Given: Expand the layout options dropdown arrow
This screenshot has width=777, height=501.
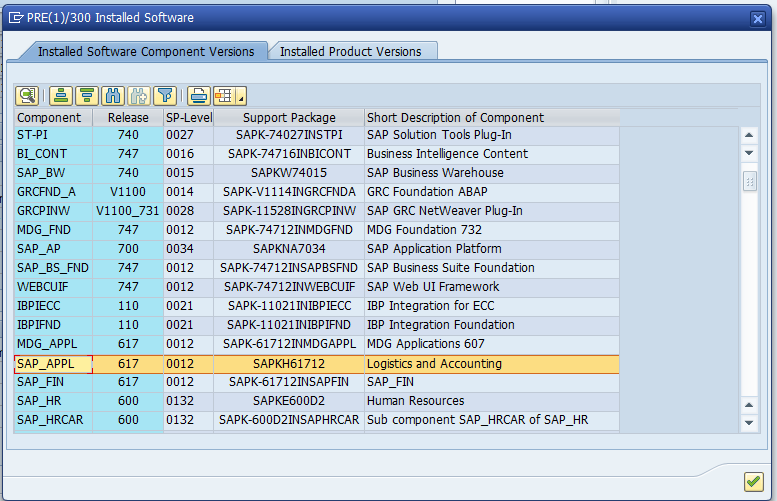Looking at the screenshot, I should tap(241, 98).
